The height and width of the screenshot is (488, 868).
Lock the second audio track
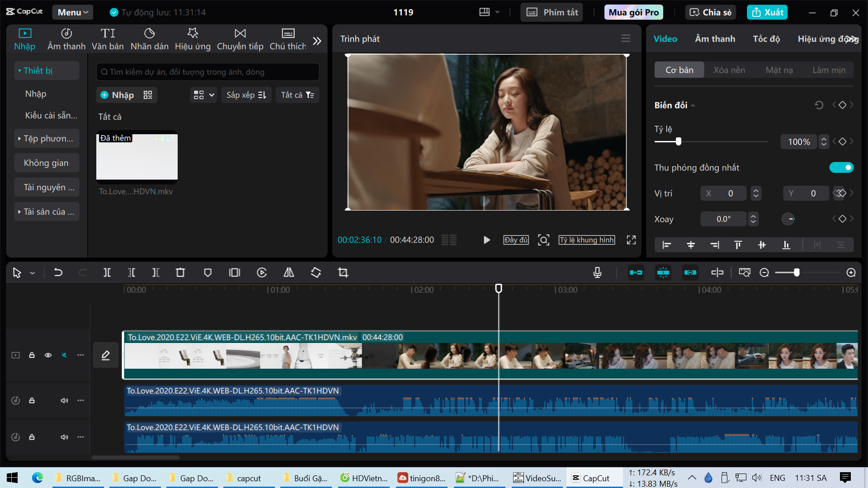pyautogui.click(x=32, y=437)
